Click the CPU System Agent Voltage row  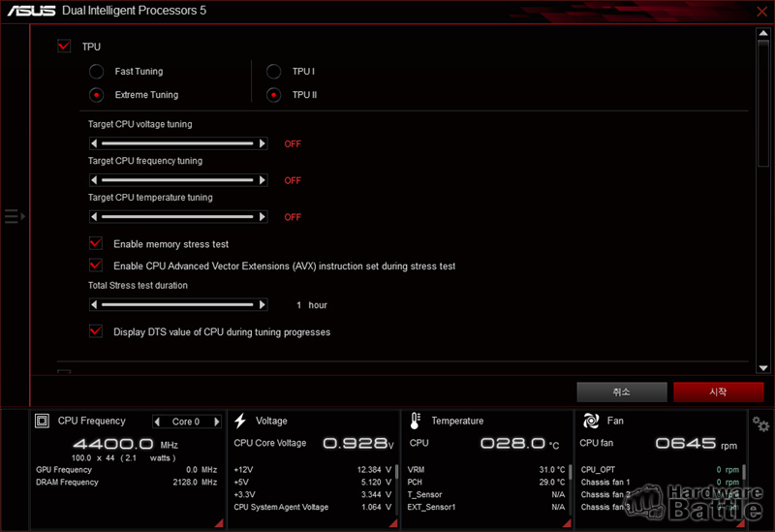pyautogui.click(x=313, y=507)
